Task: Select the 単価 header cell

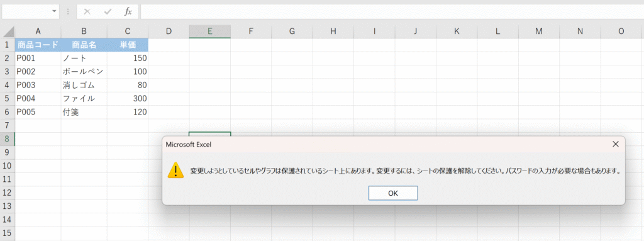Action: (x=128, y=45)
